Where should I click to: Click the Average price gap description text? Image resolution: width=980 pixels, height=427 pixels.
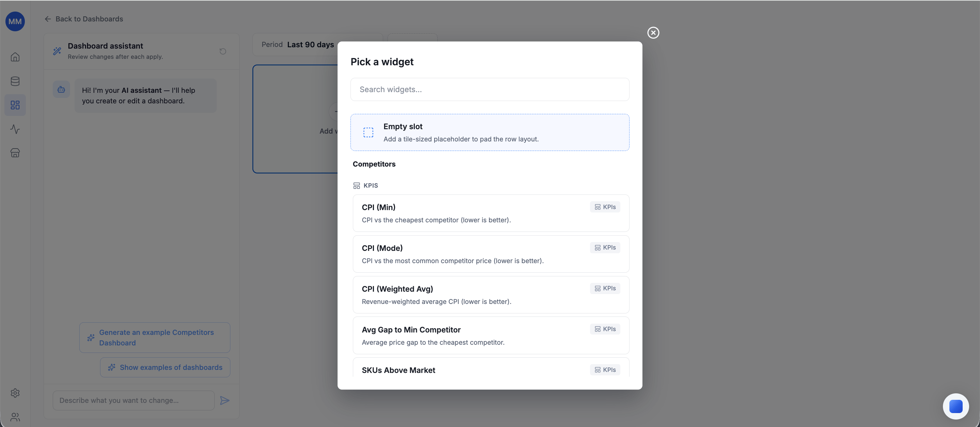pos(433,342)
